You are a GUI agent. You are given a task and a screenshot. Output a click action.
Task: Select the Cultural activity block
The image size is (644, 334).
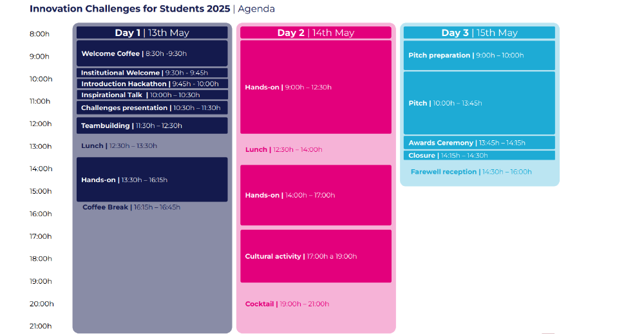pos(316,256)
